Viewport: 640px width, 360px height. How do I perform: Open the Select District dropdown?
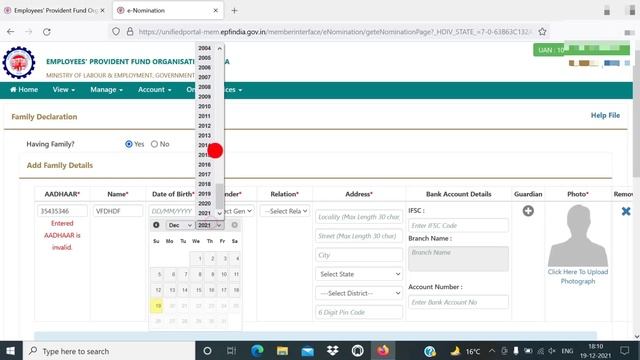click(x=359, y=293)
